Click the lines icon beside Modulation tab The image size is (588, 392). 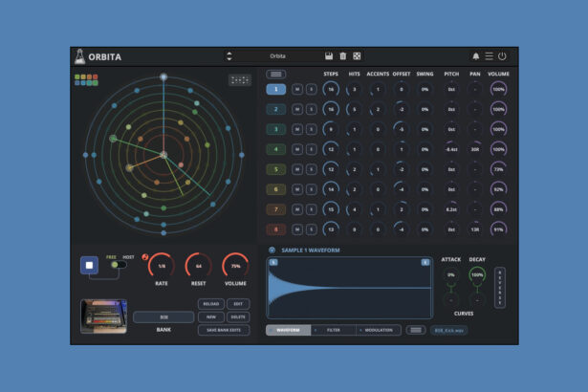pos(416,330)
